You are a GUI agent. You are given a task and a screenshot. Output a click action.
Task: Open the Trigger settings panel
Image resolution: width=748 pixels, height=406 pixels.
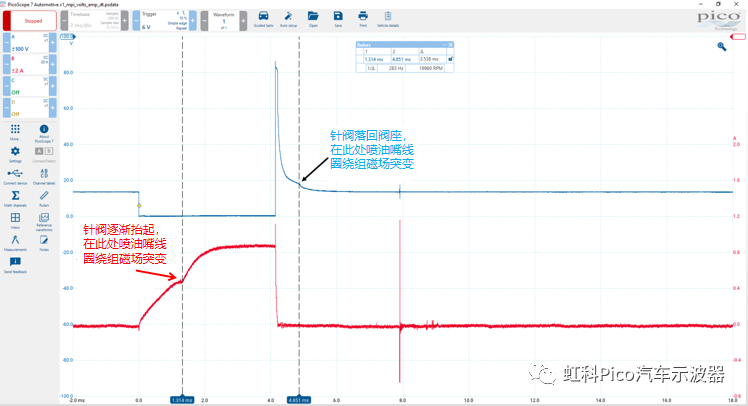tap(164, 21)
